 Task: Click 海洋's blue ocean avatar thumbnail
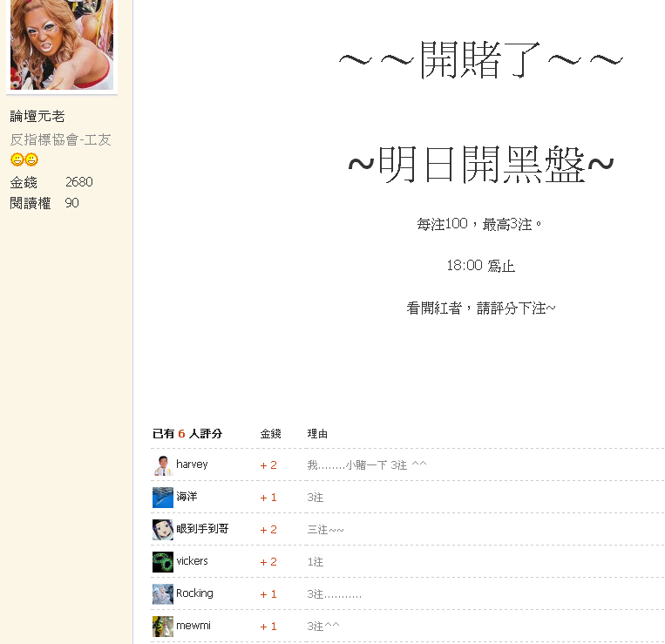163,498
